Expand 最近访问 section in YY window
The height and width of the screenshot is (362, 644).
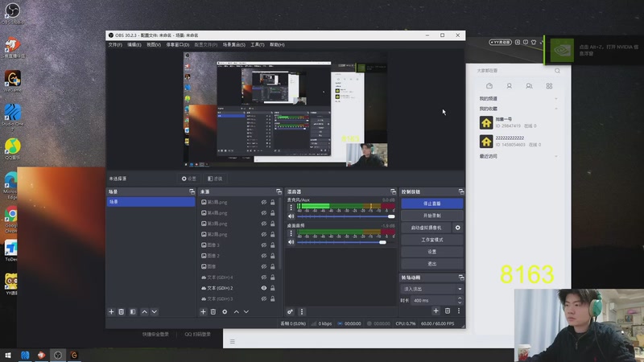click(556, 156)
